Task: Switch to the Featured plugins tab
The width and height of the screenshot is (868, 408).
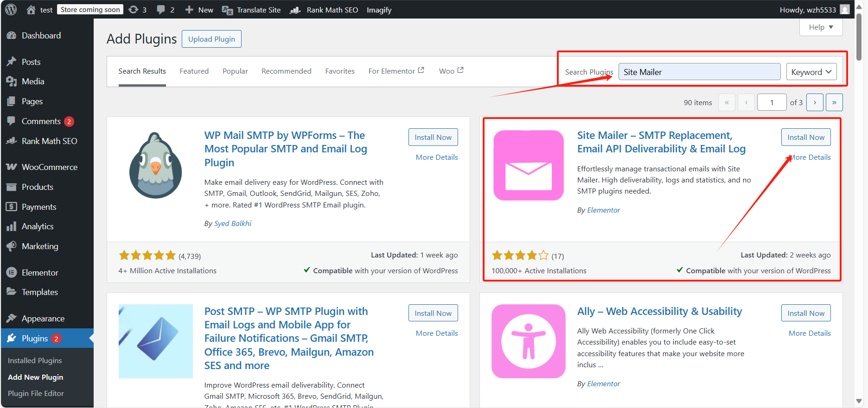Action: (194, 71)
